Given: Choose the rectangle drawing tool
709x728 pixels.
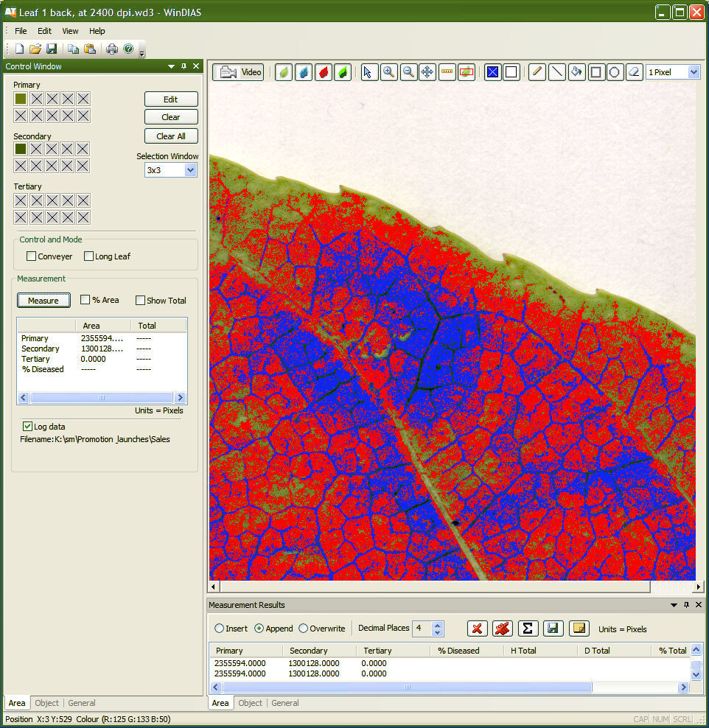Looking at the screenshot, I should (596, 71).
